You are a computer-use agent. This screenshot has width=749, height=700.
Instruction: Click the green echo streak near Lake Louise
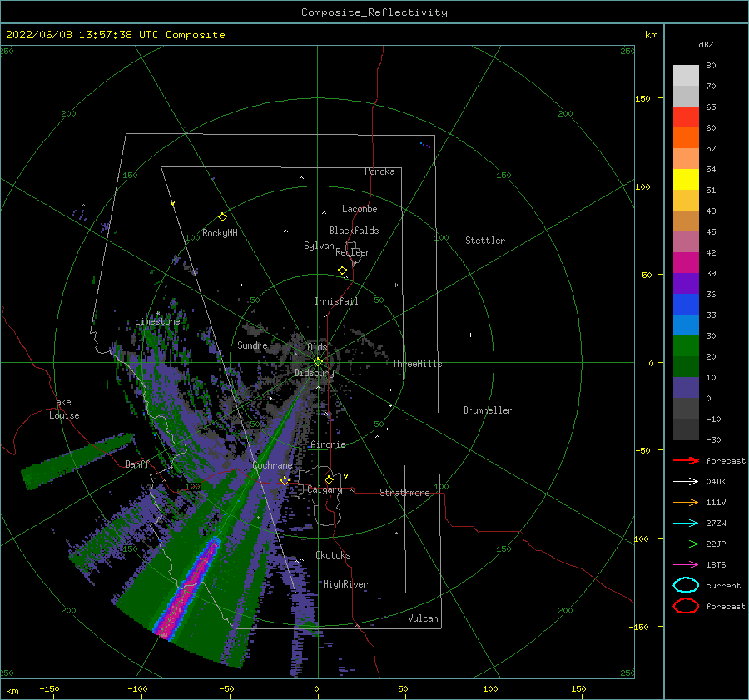tap(77, 461)
